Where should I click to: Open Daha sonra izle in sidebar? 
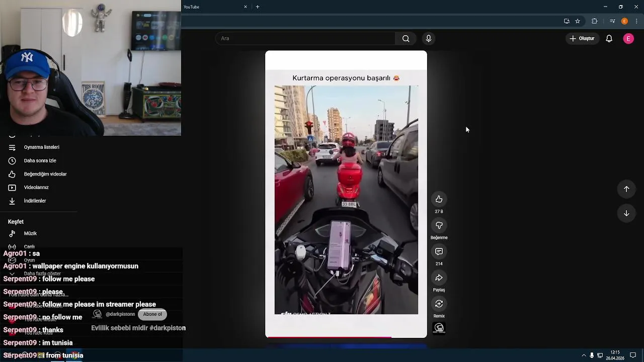(41, 161)
